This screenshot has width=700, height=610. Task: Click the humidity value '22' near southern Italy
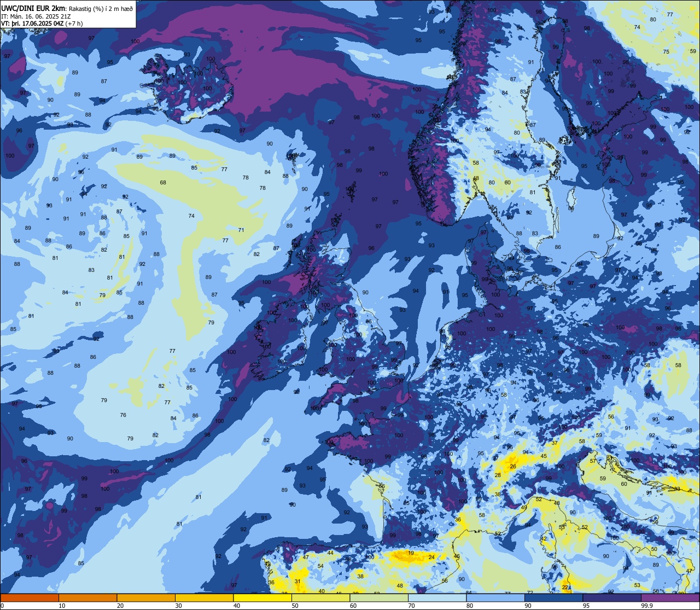click(565, 588)
